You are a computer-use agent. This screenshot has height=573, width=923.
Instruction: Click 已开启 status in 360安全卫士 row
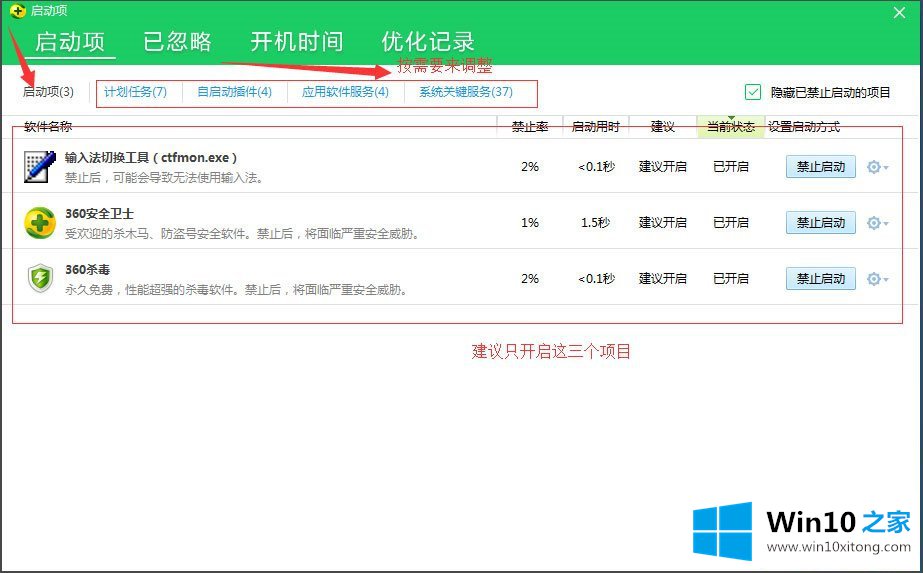(731, 223)
